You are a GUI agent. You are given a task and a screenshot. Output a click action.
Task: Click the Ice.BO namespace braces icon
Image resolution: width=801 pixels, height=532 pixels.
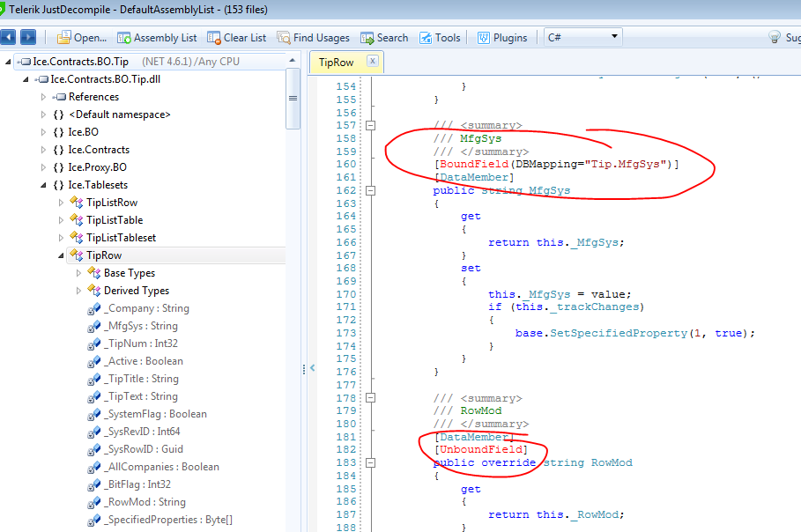click(59, 132)
